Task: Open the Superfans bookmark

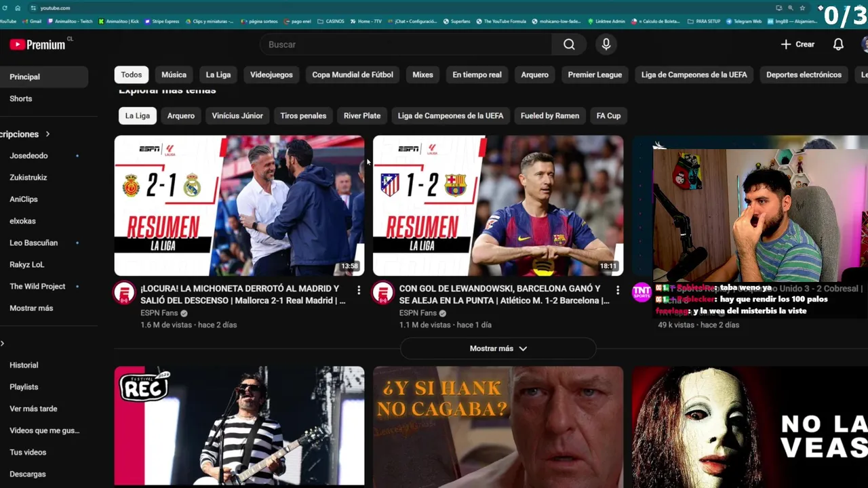Action: (456, 21)
